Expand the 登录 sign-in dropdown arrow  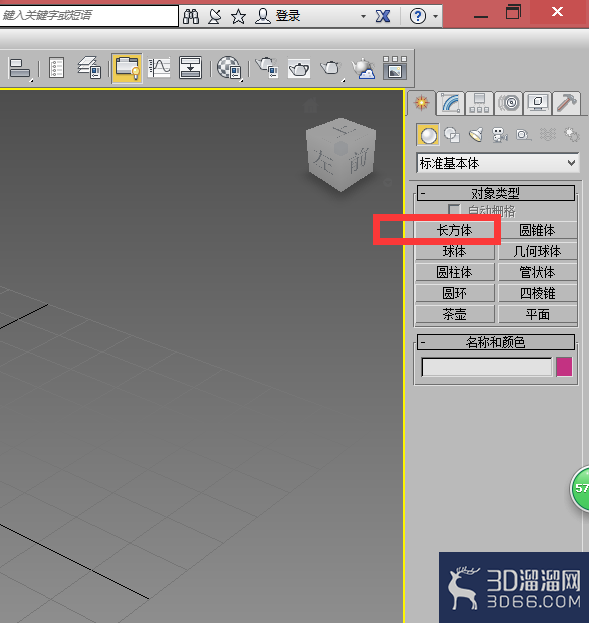point(363,16)
